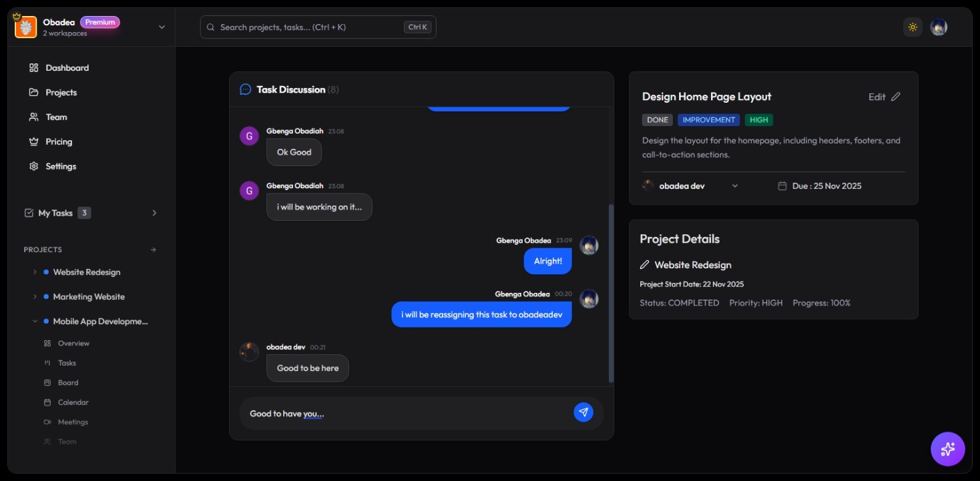Screen dimensions: 980x481
Task: Click the pencil icon next to Edit
Action: click(896, 97)
